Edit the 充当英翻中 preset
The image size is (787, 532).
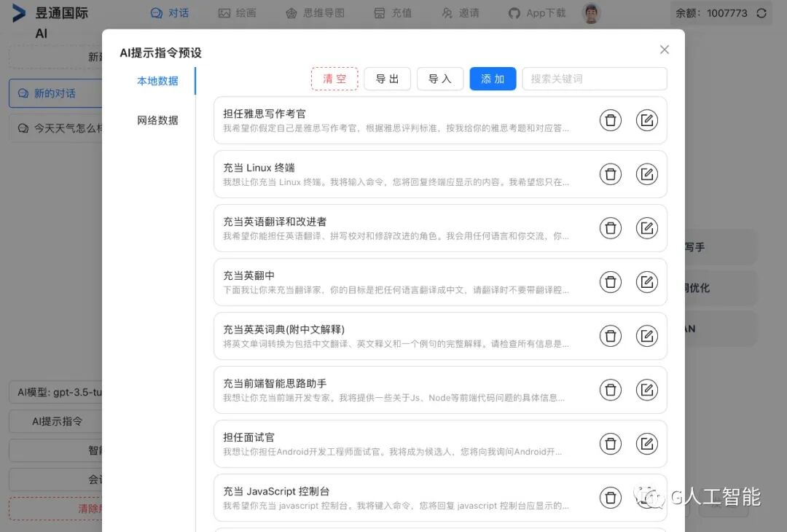pyautogui.click(x=646, y=282)
